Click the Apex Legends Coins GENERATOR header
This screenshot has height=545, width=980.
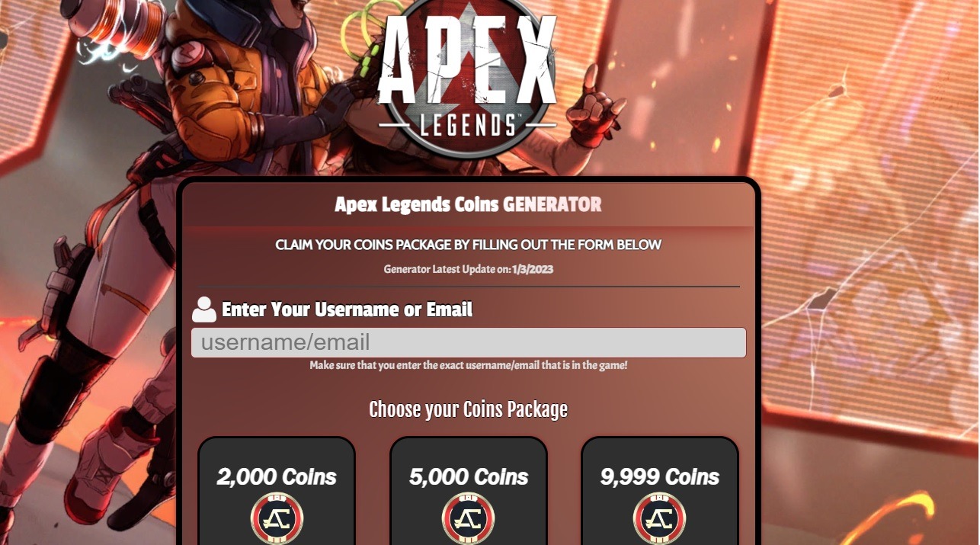click(468, 204)
